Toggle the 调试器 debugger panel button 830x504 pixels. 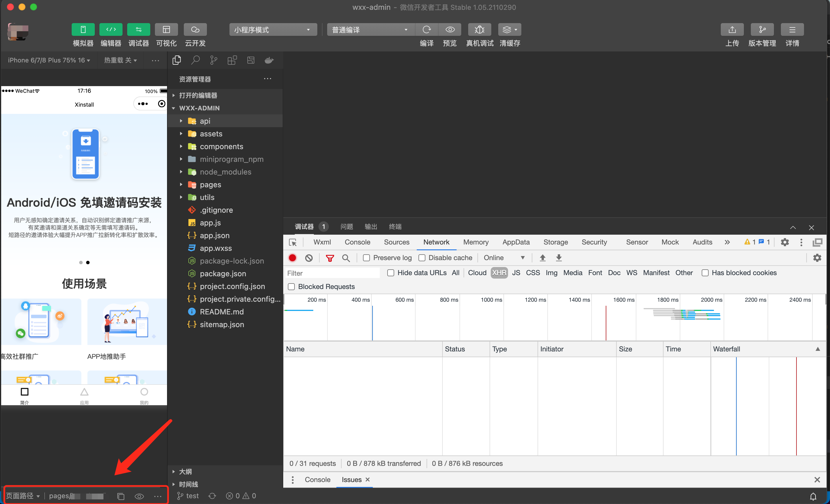coord(138,30)
